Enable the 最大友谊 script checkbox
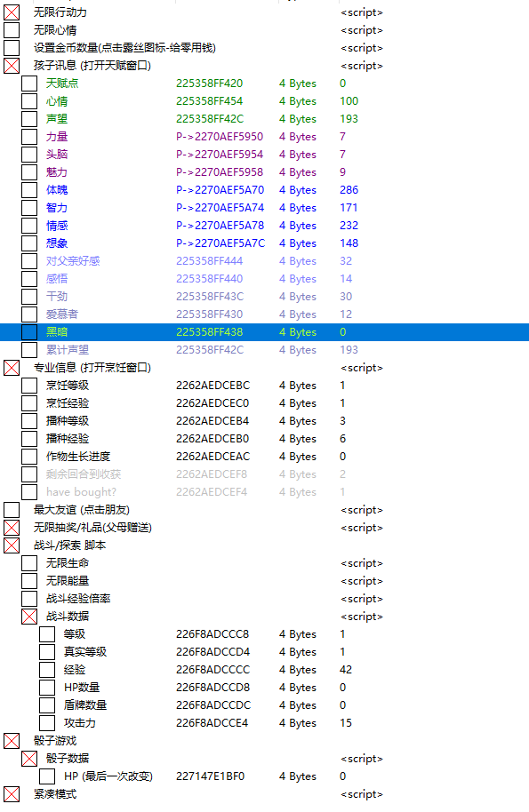529x812 pixels. (x=12, y=510)
